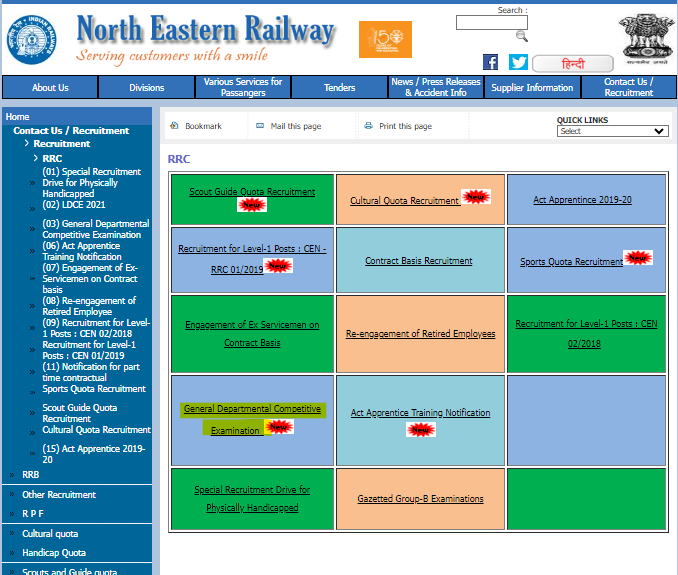Image resolution: width=678 pixels, height=575 pixels.
Task: Open Cultural Quota Recruitment grid link
Action: [404, 201]
